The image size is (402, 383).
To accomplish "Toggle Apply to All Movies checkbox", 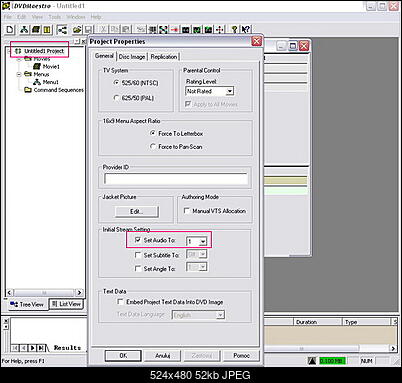I will 188,104.
